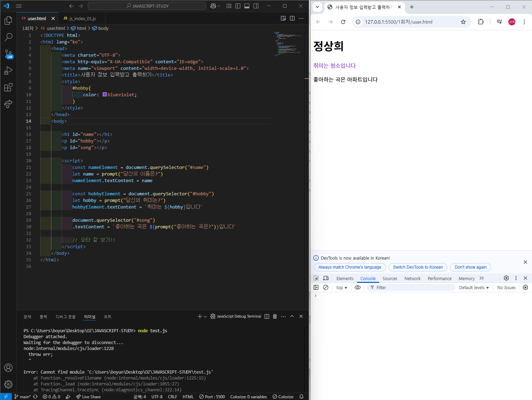Switch to the 포트 panel tab
The width and height of the screenshot is (532, 400).
click(x=108, y=317)
